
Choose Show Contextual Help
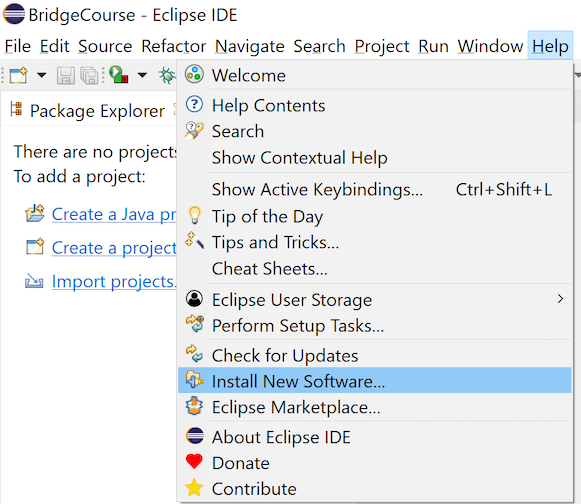[x=375, y=158]
